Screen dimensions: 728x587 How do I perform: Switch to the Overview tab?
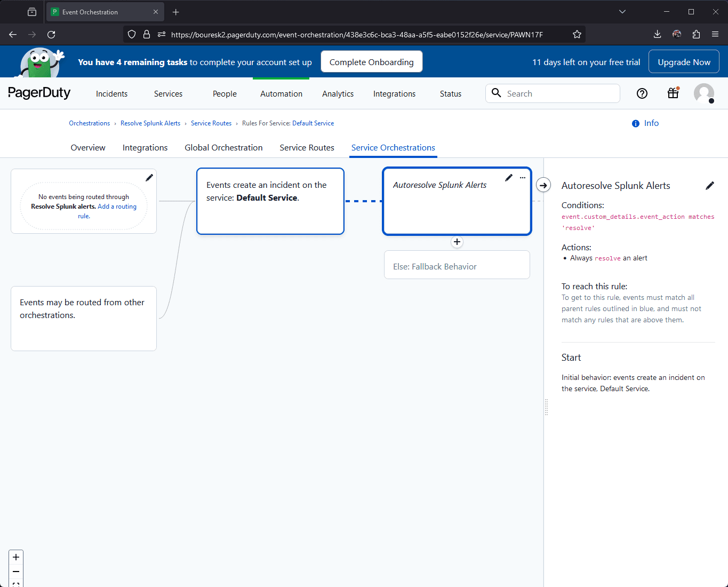[x=88, y=148]
